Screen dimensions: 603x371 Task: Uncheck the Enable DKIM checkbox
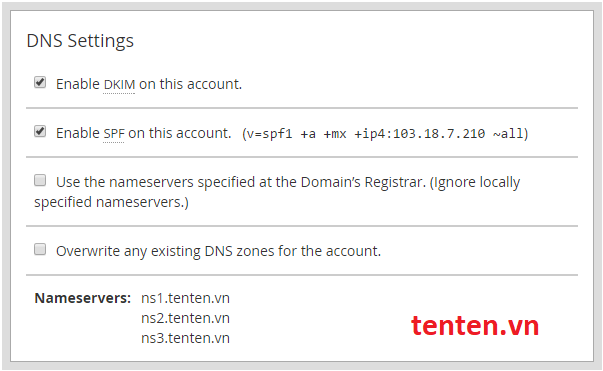tap(40, 82)
